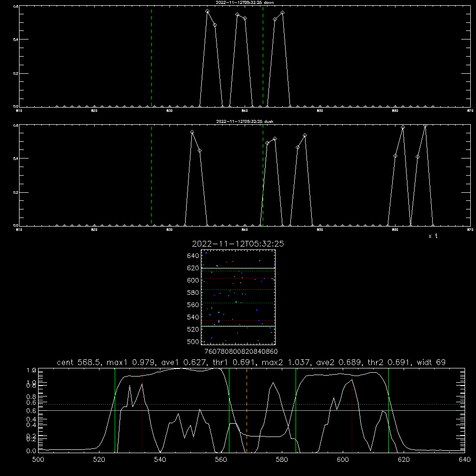The width and height of the screenshot is (476, 476).
Task: Click the image panel's y-axis label 520
Action: coord(193,329)
